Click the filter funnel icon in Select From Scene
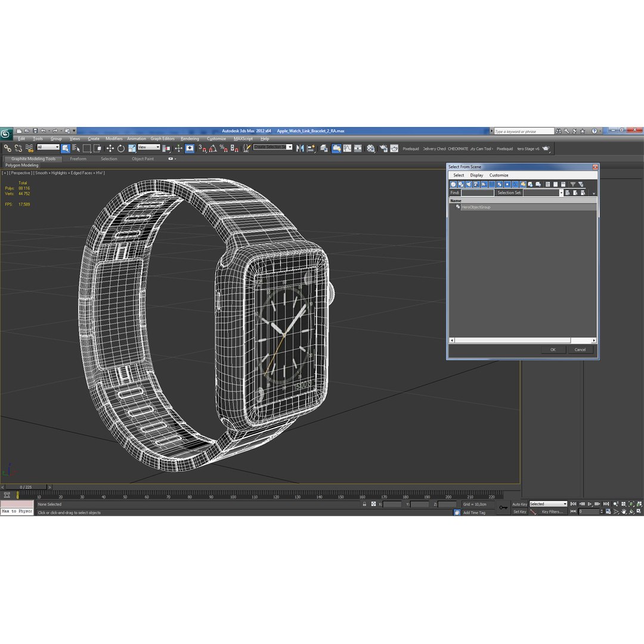The width and height of the screenshot is (644, 644). [x=573, y=184]
